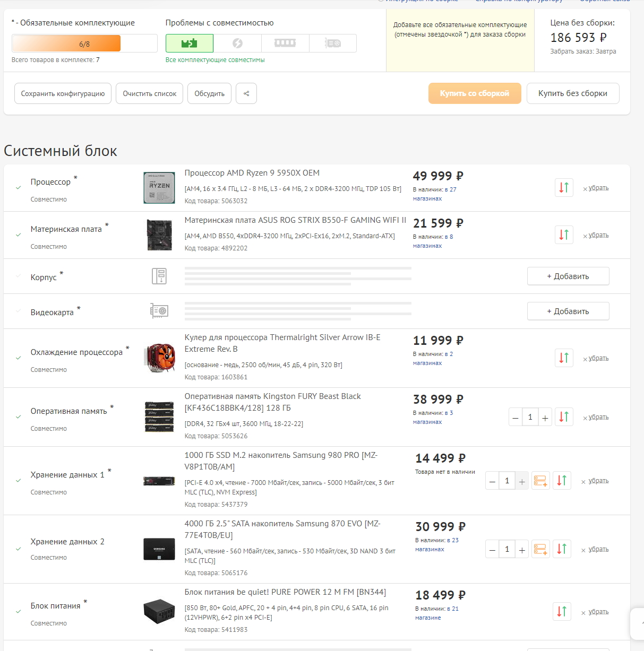
Task: Open the 23 stores availability link for 870 EVO
Action: click(437, 544)
